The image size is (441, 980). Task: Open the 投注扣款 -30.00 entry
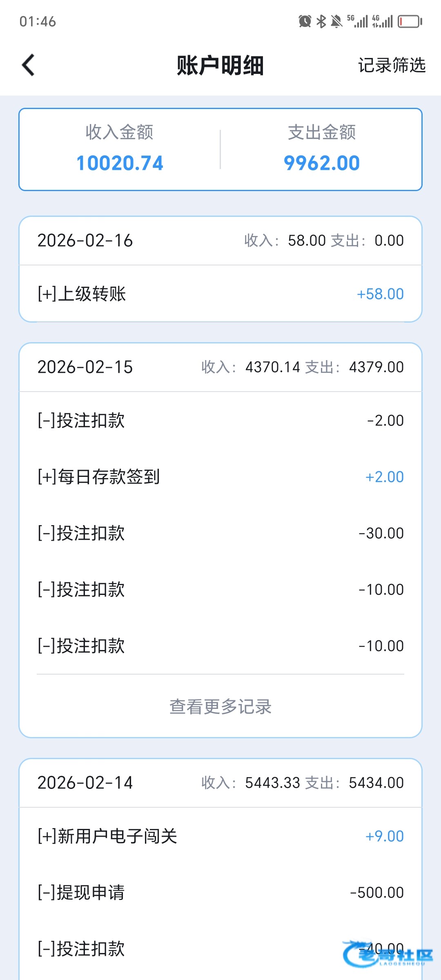220,533
